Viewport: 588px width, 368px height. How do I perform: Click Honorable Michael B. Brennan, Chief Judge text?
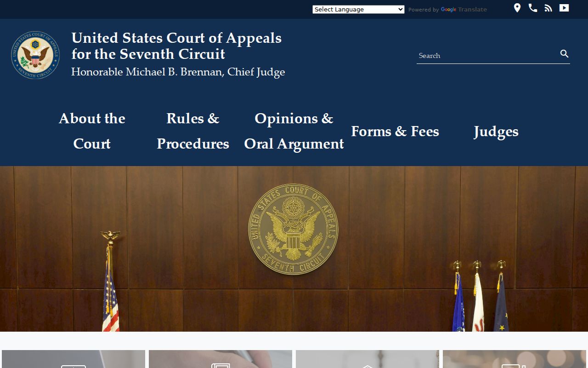click(178, 72)
